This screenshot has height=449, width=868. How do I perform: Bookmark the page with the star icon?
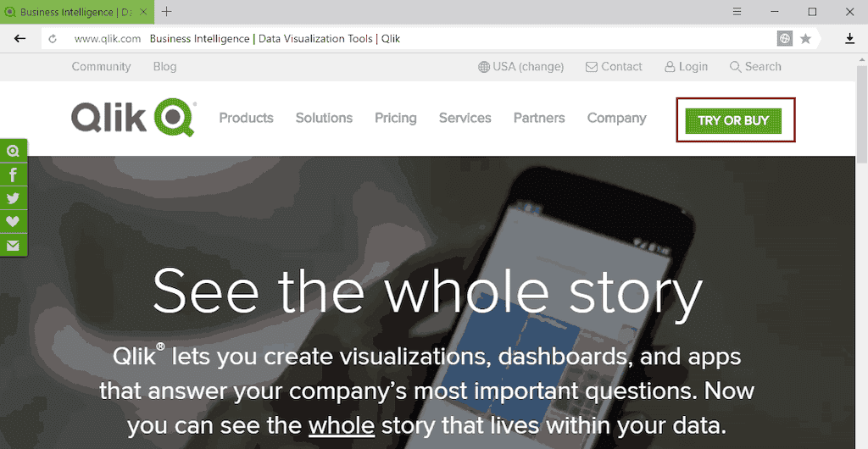tap(805, 39)
